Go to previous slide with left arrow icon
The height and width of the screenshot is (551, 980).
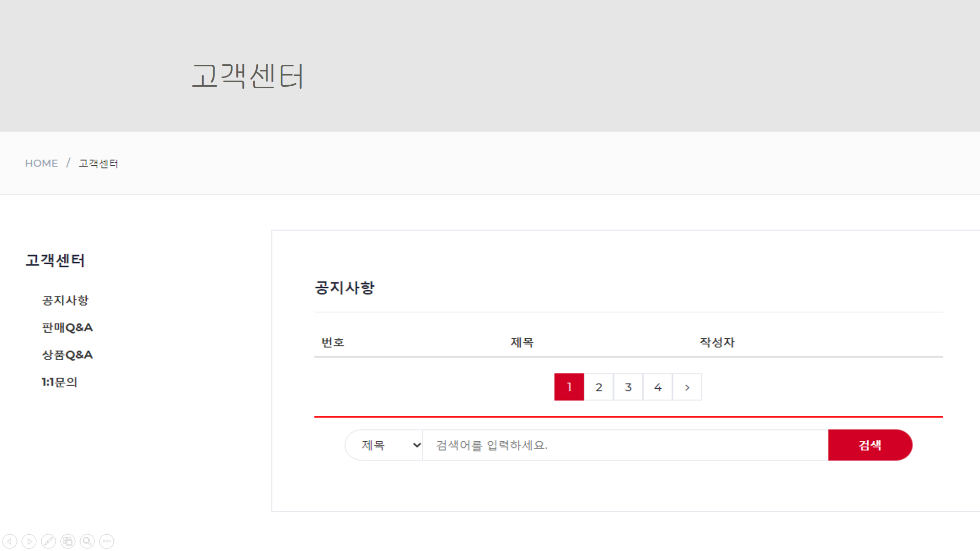(10, 541)
